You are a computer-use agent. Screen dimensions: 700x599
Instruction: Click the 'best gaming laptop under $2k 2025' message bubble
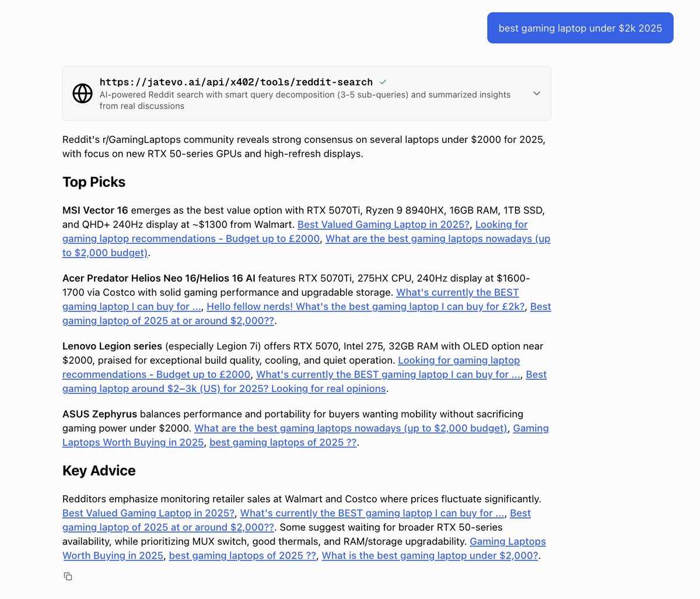point(580,28)
